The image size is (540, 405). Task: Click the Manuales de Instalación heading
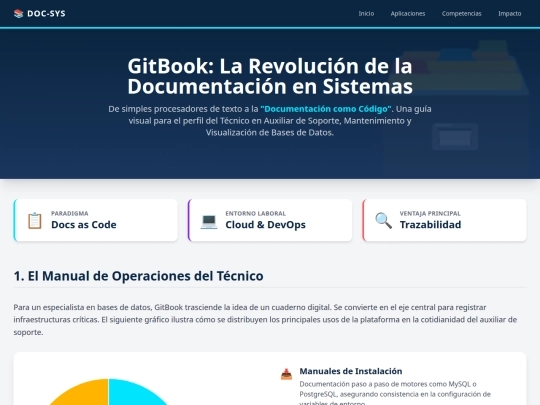(x=351, y=371)
